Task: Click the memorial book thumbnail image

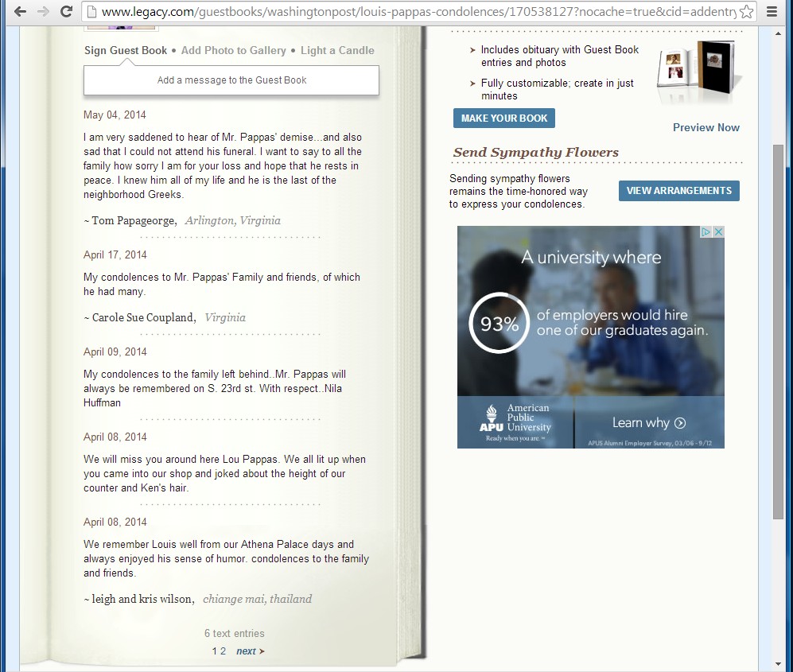Action: [x=699, y=72]
